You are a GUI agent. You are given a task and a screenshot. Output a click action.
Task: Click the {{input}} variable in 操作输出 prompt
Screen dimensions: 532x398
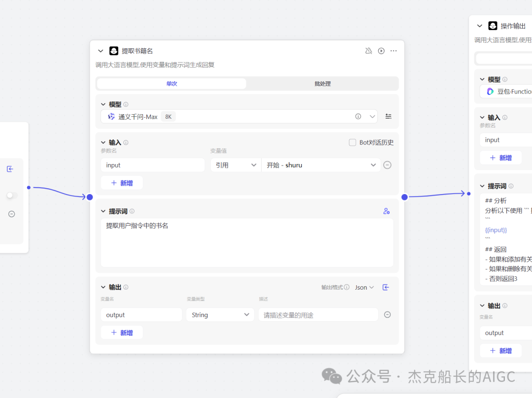(496, 230)
